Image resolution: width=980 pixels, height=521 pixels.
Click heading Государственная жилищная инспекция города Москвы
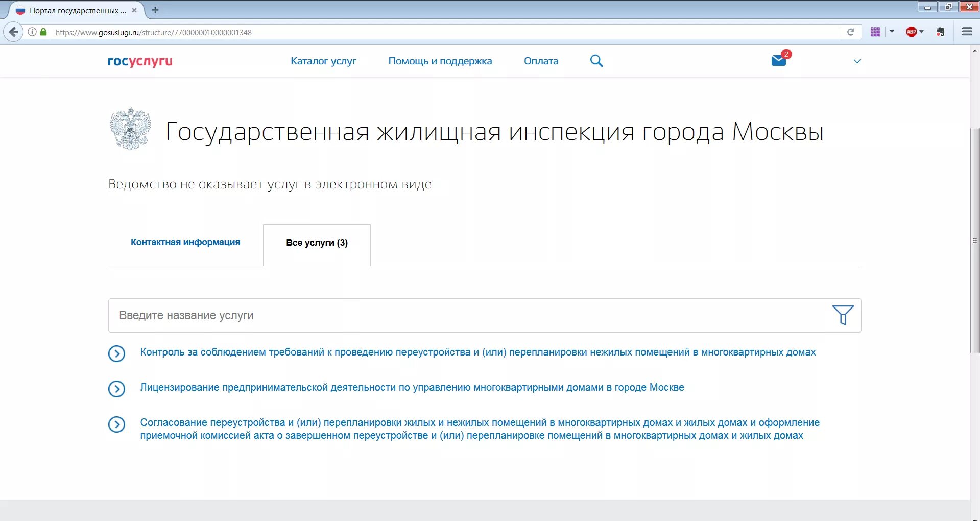coord(494,132)
